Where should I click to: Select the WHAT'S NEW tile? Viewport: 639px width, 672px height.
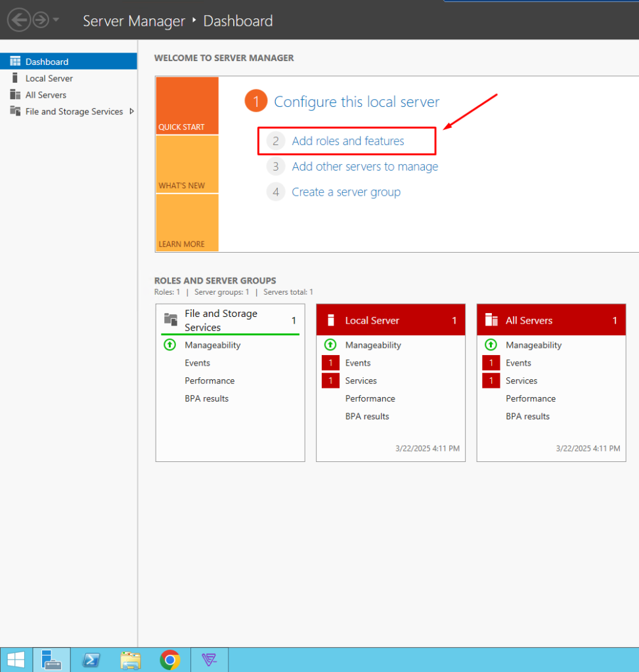(187, 164)
